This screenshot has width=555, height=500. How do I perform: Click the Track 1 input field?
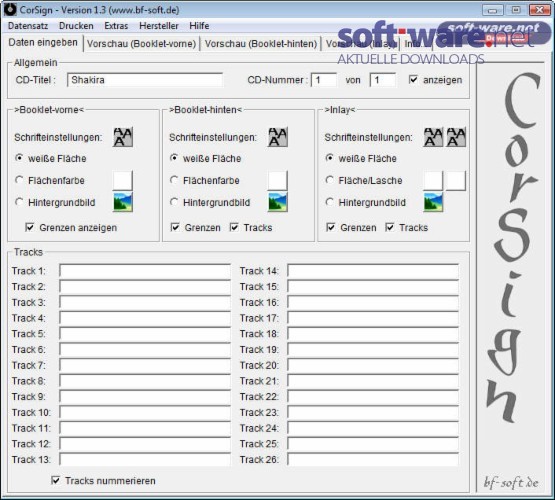coord(145,271)
